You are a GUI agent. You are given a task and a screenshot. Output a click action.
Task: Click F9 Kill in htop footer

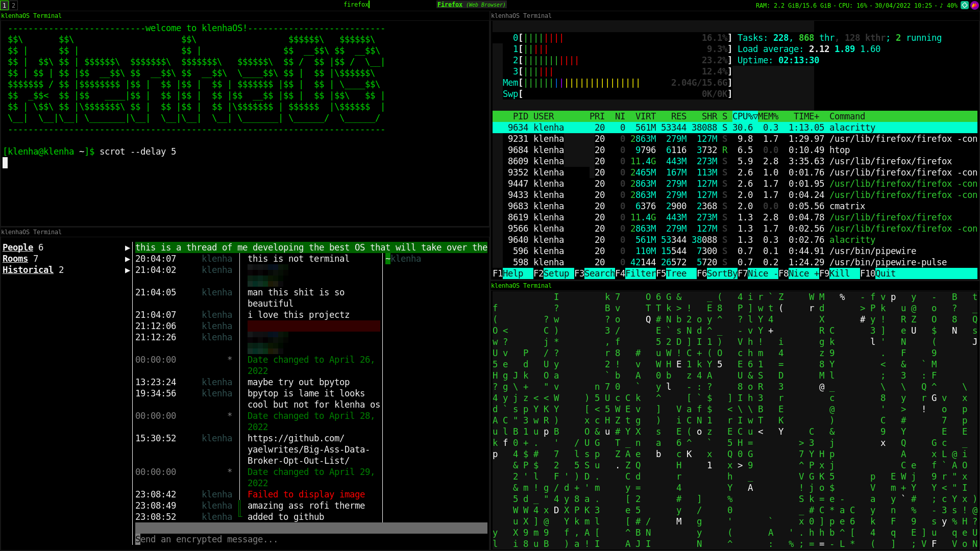[839, 273]
